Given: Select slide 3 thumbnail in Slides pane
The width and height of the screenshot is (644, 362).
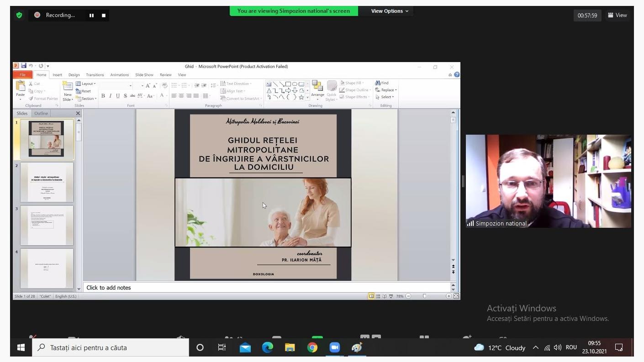Looking at the screenshot, I should [x=47, y=225].
